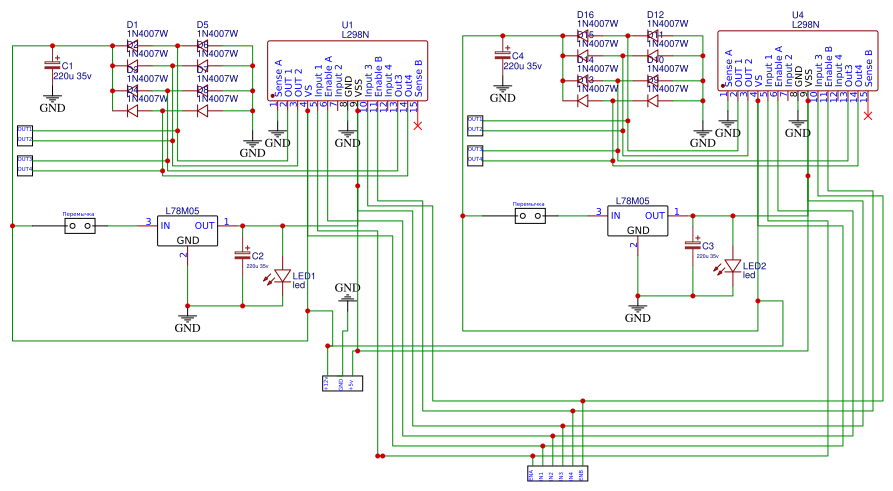893x491 pixels.
Task: Select GND symbol above the +12V connector
Action: [347, 291]
